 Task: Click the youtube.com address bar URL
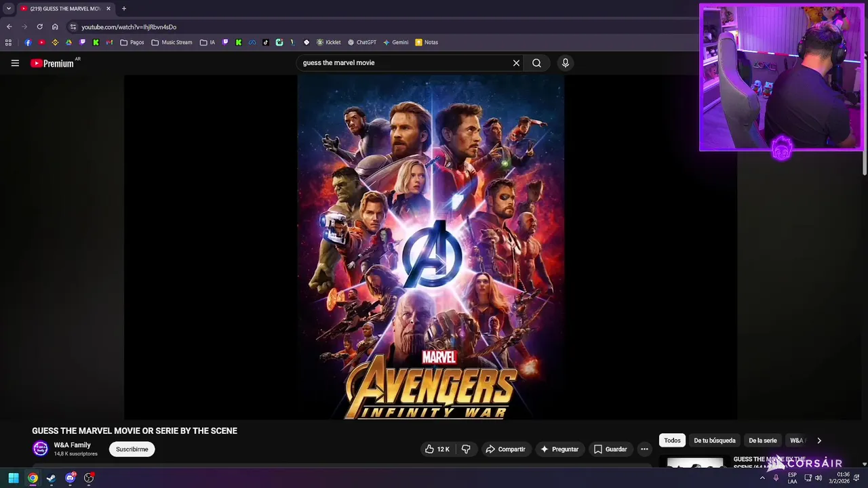click(129, 27)
